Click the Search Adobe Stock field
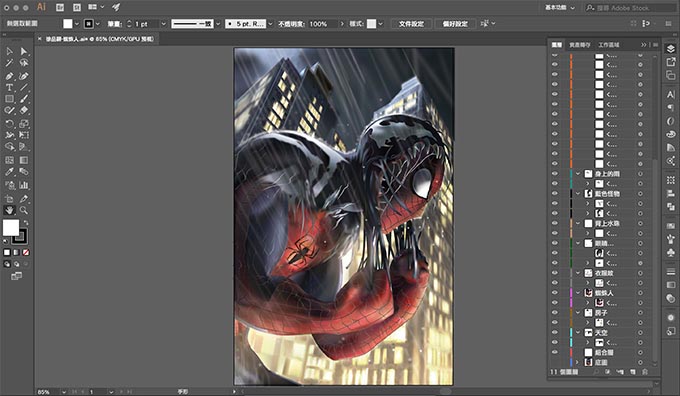 point(630,8)
